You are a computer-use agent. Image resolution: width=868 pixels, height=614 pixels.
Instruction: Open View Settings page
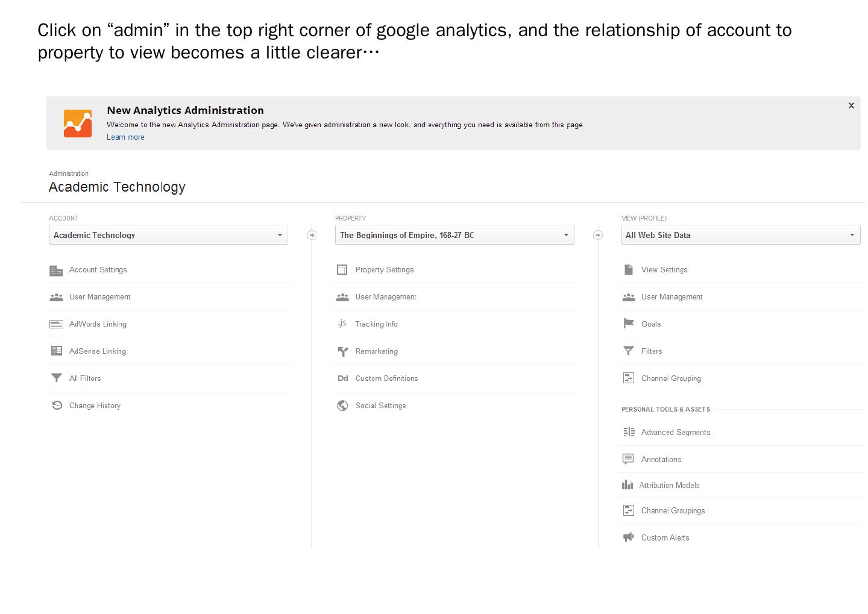coord(664,270)
